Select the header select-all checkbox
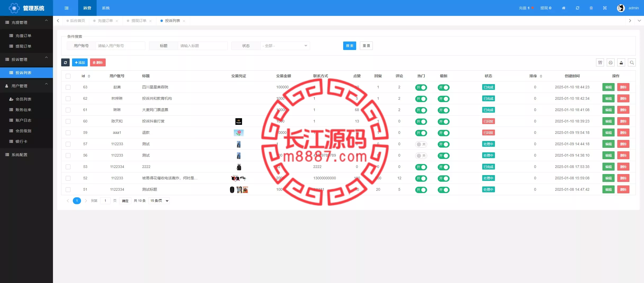Image resolution: width=644 pixels, height=283 pixels. (68, 76)
